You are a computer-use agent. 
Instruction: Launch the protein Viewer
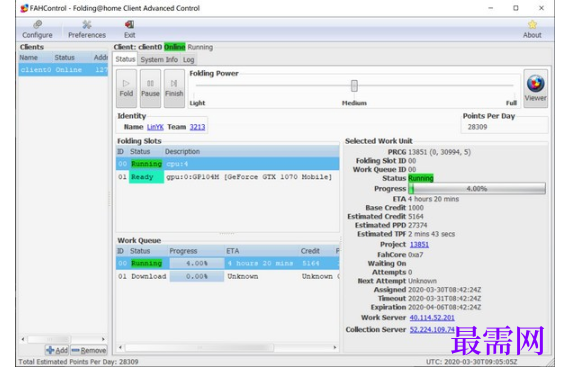point(535,88)
